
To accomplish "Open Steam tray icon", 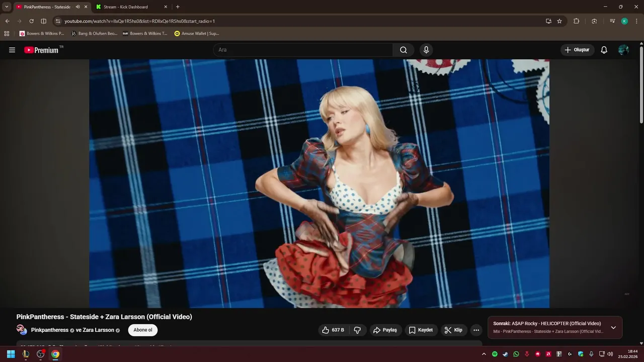I will tap(505, 354).
